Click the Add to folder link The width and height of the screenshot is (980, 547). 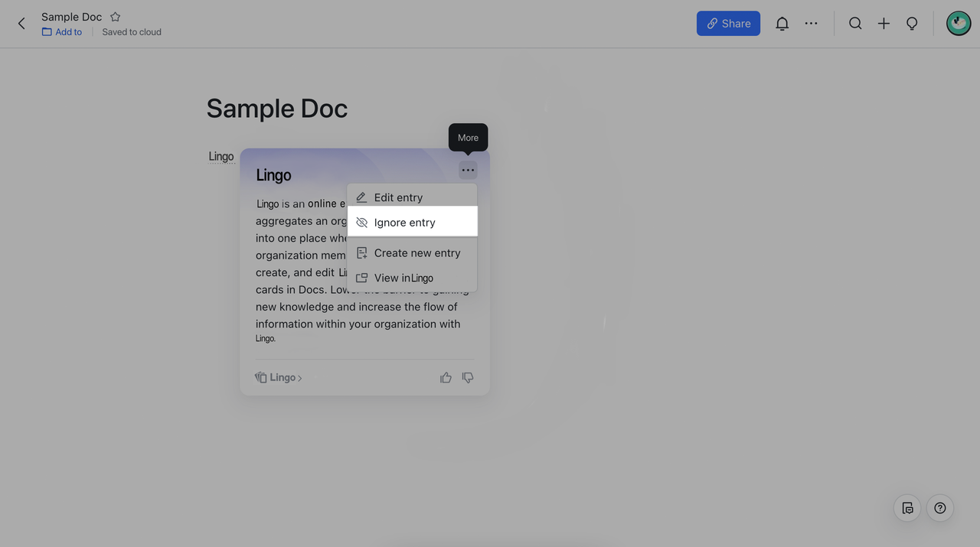point(62,32)
